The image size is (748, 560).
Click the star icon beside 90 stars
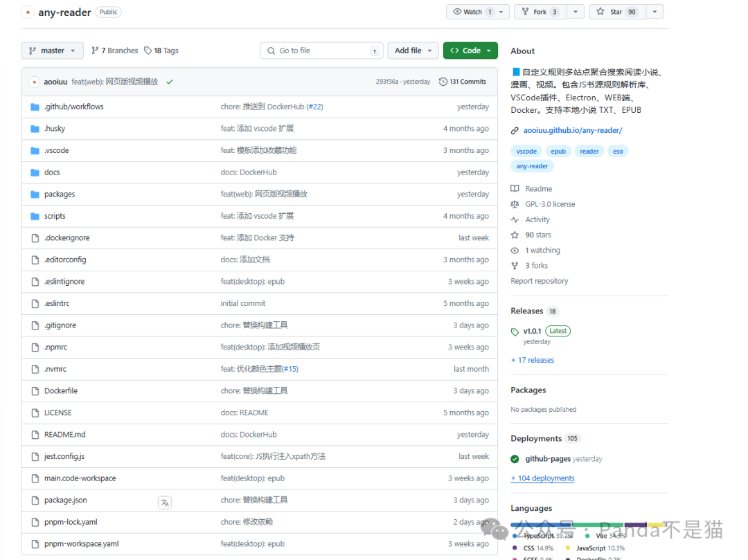click(515, 235)
